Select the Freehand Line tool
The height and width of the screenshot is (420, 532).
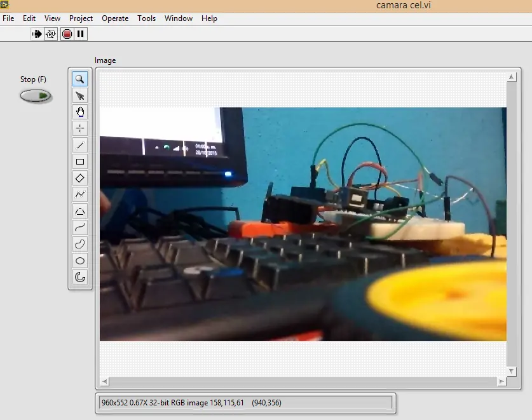click(80, 227)
